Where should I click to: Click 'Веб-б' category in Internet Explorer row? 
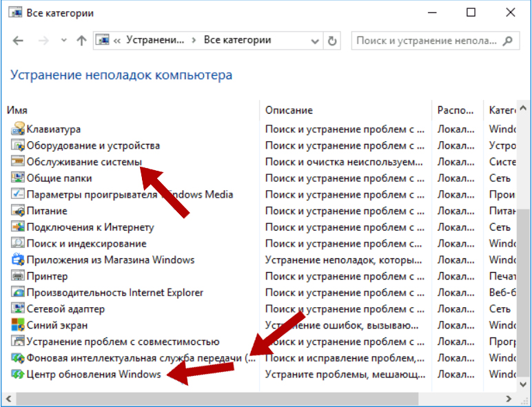point(502,293)
